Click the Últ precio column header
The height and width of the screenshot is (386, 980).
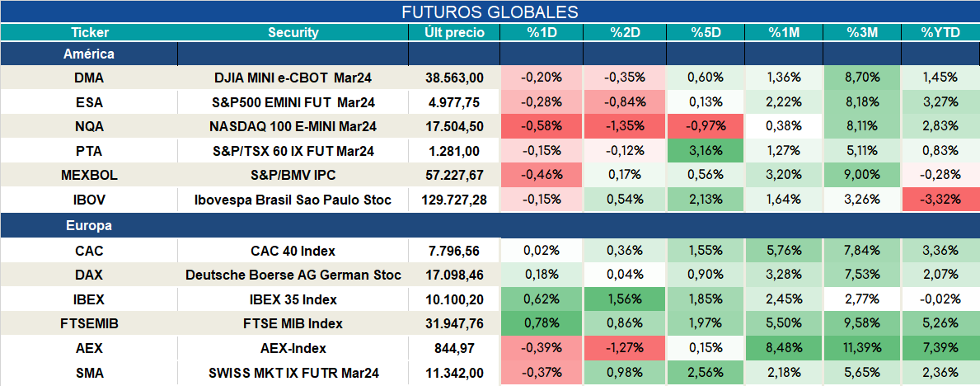(x=454, y=33)
